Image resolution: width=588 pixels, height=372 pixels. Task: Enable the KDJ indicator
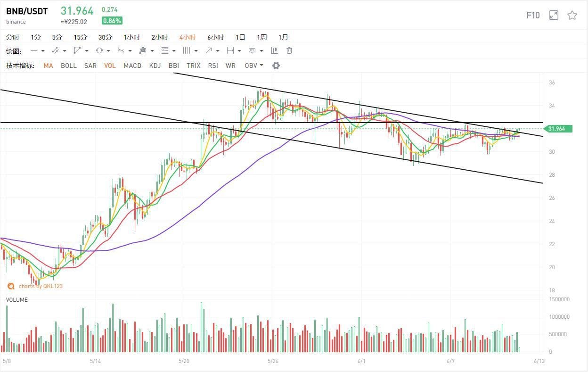155,66
